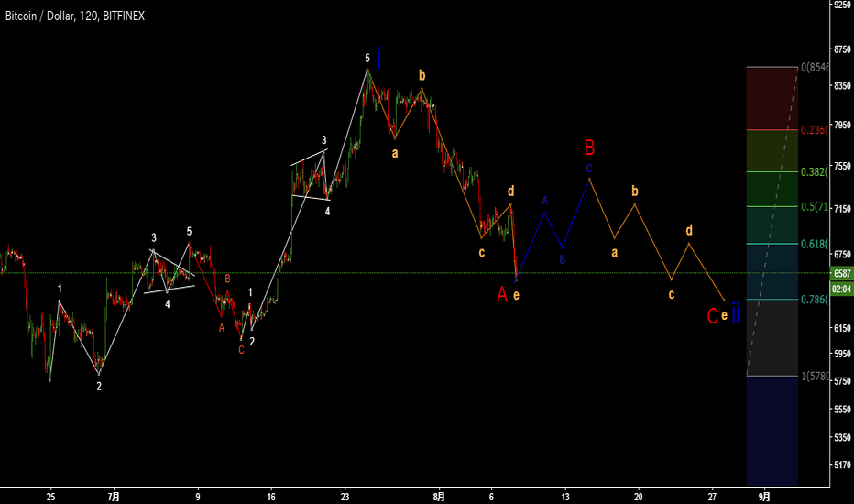This screenshot has width=854, height=504.
Task: Select the 13 date label on time axis
Action: pyautogui.click(x=565, y=497)
